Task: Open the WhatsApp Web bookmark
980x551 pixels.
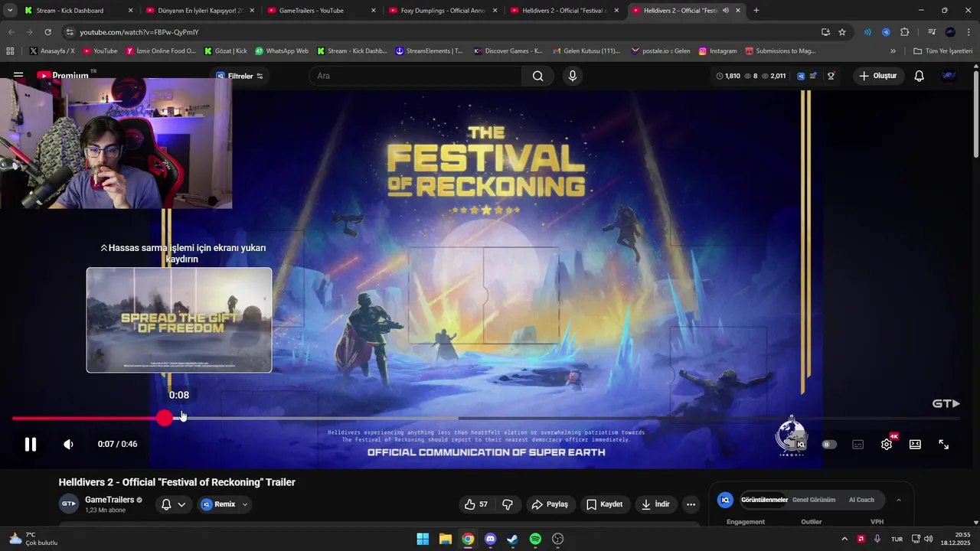Action: (281, 51)
